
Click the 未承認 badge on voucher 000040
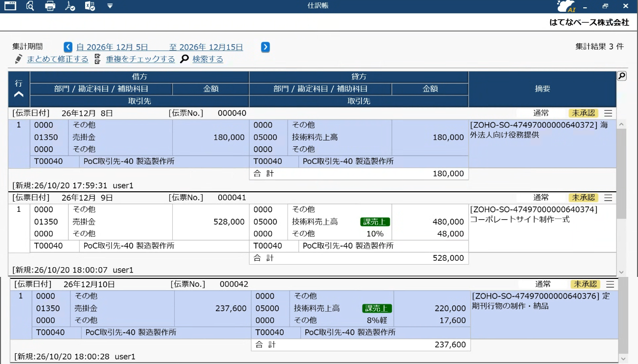[583, 113]
